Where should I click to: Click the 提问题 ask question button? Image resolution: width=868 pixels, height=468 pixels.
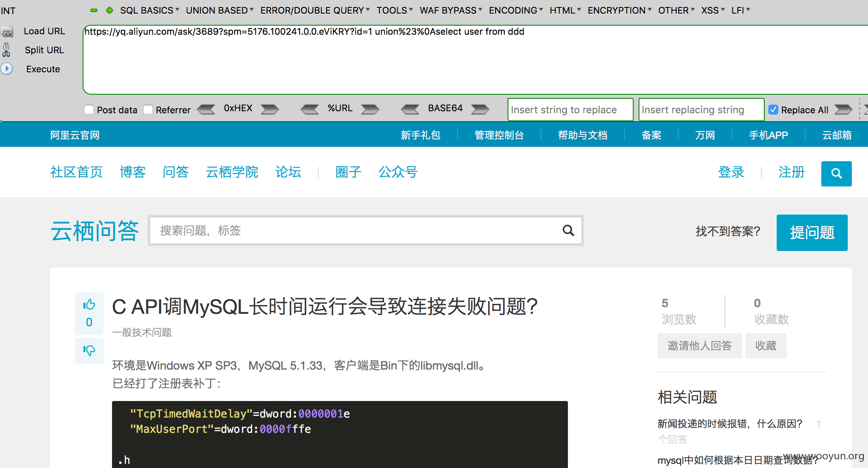pos(812,233)
